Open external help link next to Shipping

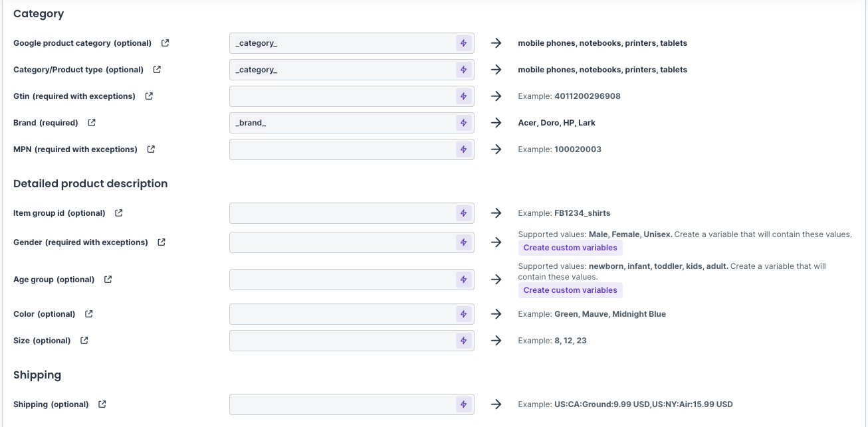102,404
